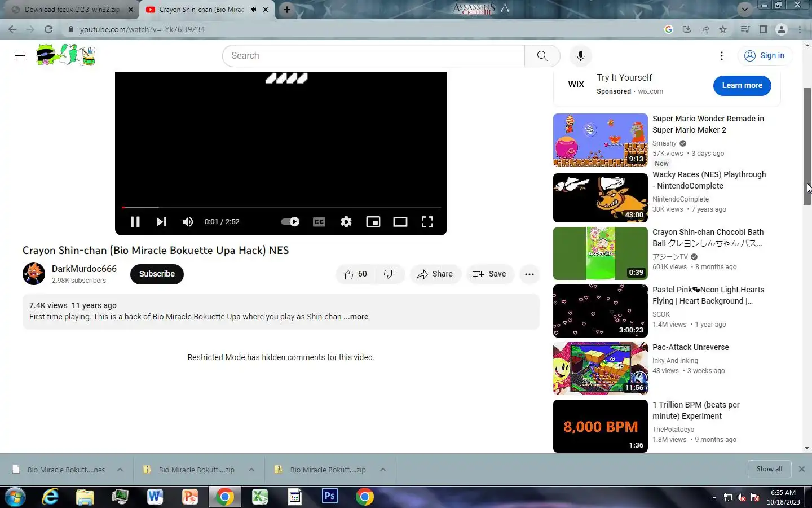Pause the video
Image resolution: width=812 pixels, height=508 pixels.
coord(135,222)
